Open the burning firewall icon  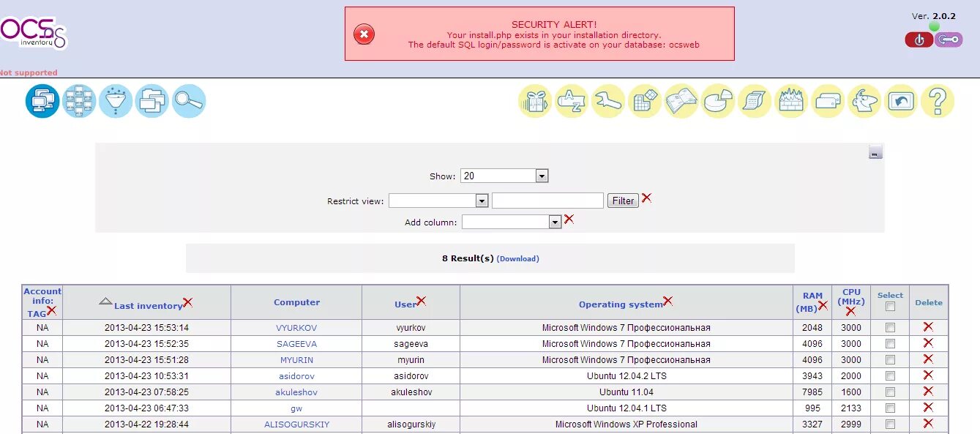point(791,101)
